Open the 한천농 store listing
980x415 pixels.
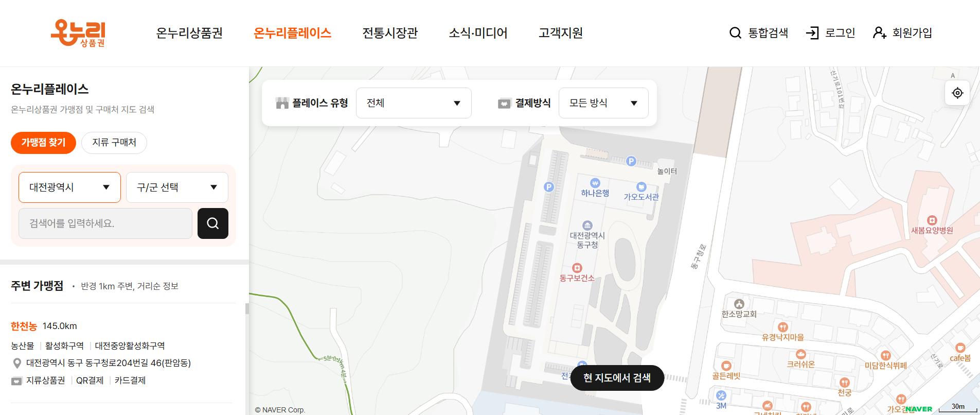coord(24,326)
